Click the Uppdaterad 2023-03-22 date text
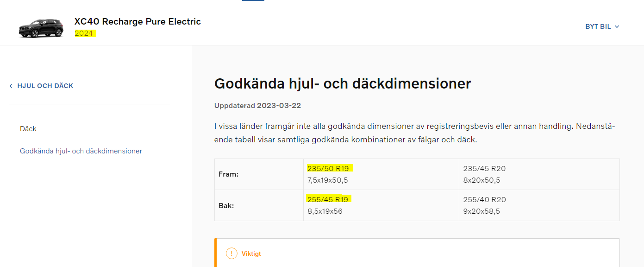This screenshot has width=644, height=267. tap(257, 106)
